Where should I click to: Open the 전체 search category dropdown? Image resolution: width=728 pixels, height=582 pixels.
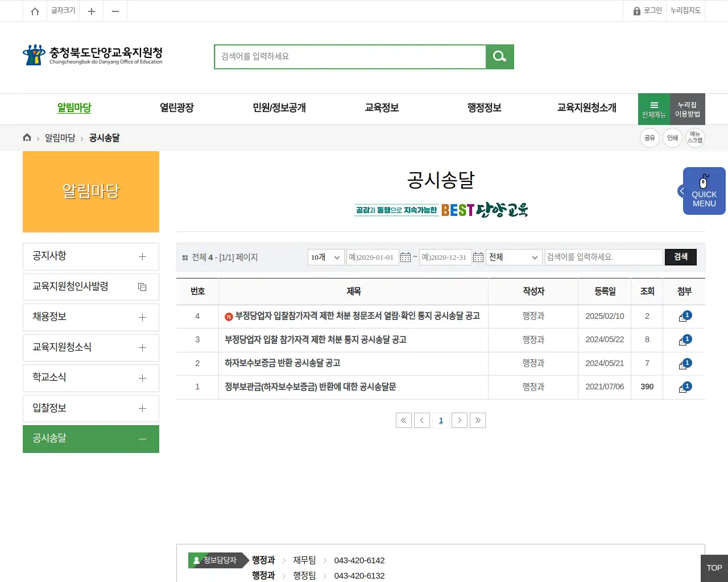click(x=514, y=257)
